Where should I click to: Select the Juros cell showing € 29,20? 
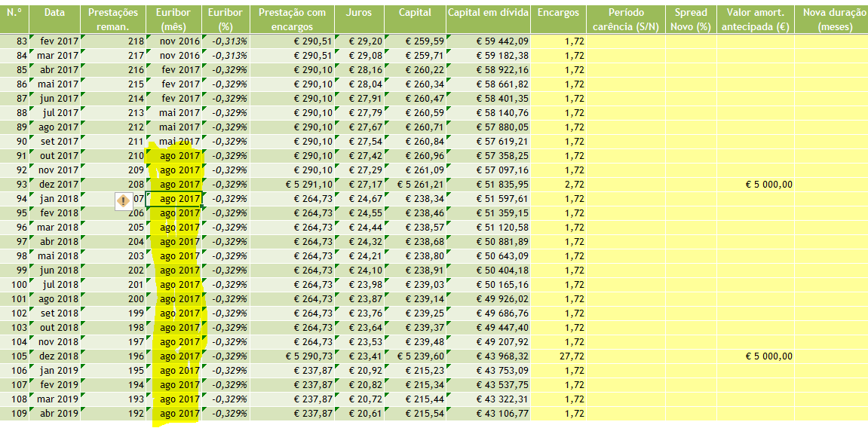pyautogui.click(x=362, y=41)
